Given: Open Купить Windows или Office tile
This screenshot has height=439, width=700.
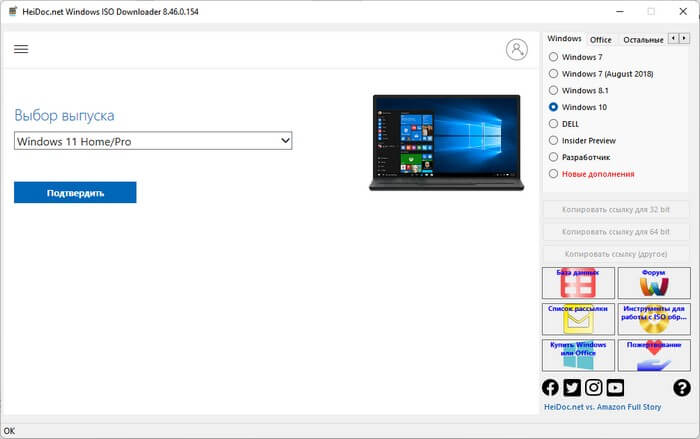Looking at the screenshot, I should point(578,355).
